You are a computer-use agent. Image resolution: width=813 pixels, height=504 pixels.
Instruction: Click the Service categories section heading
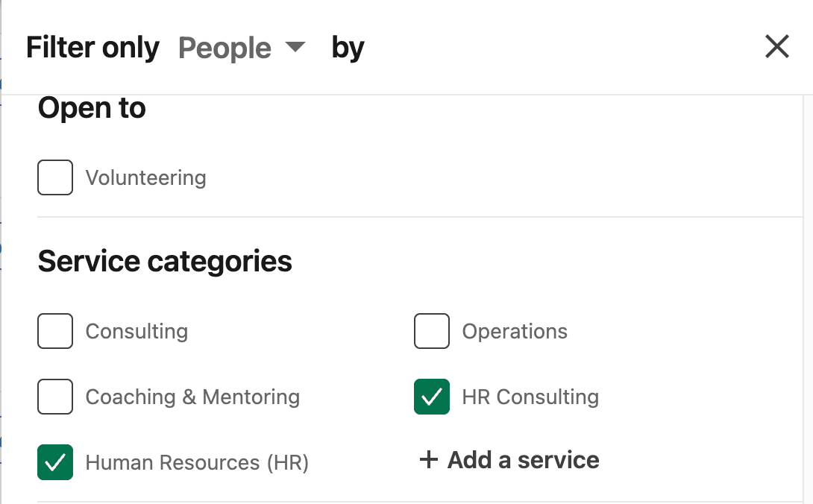click(165, 262)
